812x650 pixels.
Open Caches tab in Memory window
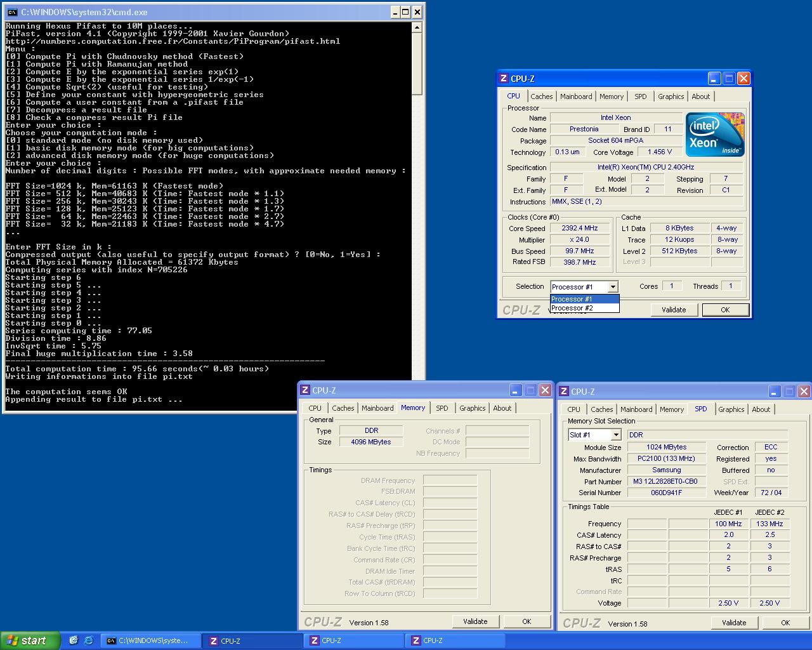[x=343, y=408]
